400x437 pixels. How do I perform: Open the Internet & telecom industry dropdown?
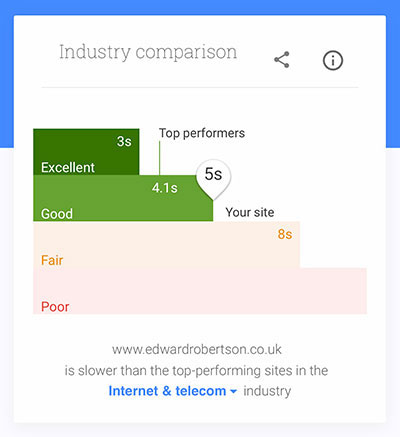point(173,391)
